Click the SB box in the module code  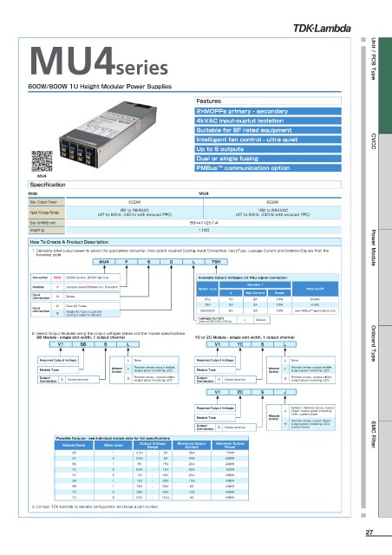click(83, 344)
